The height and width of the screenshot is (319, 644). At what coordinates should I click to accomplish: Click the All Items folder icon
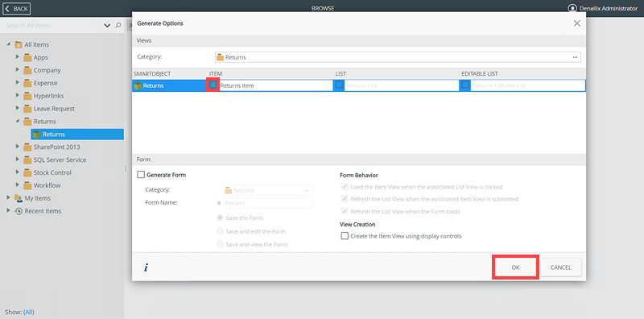coord(19,44)
